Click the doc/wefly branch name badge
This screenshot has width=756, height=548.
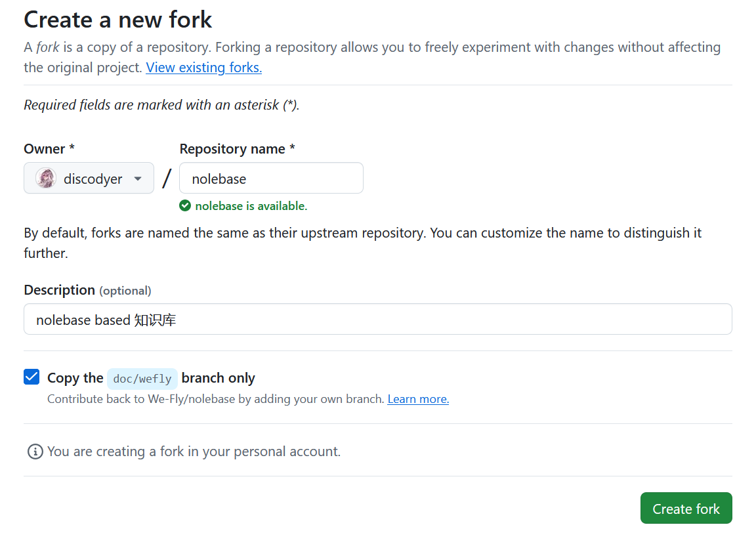(142, 379)
